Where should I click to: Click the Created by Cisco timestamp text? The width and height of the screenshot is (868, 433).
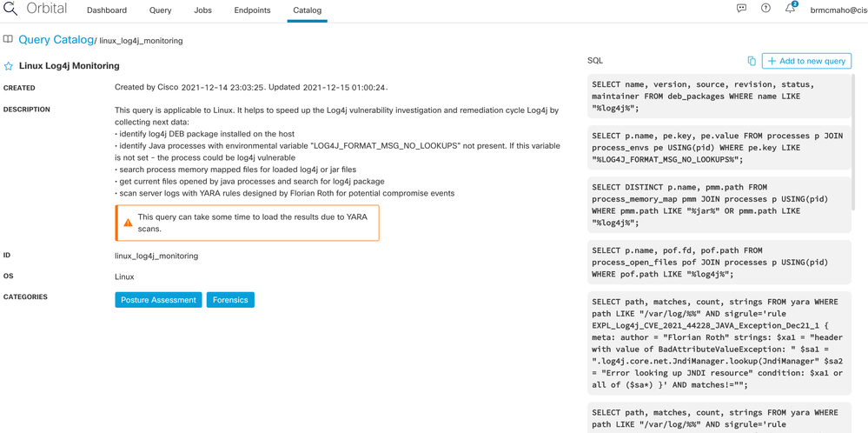click(251, 88)
